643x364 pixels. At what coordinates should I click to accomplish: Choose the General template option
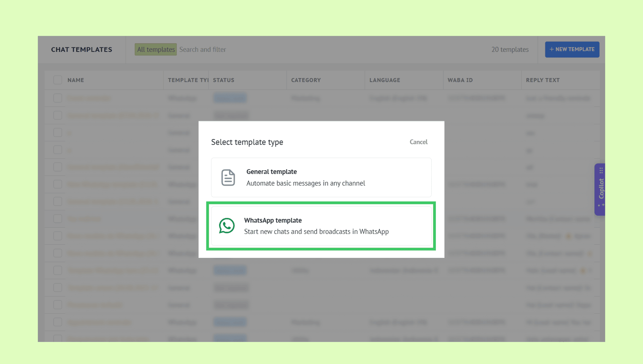click(x=321, y=177)
